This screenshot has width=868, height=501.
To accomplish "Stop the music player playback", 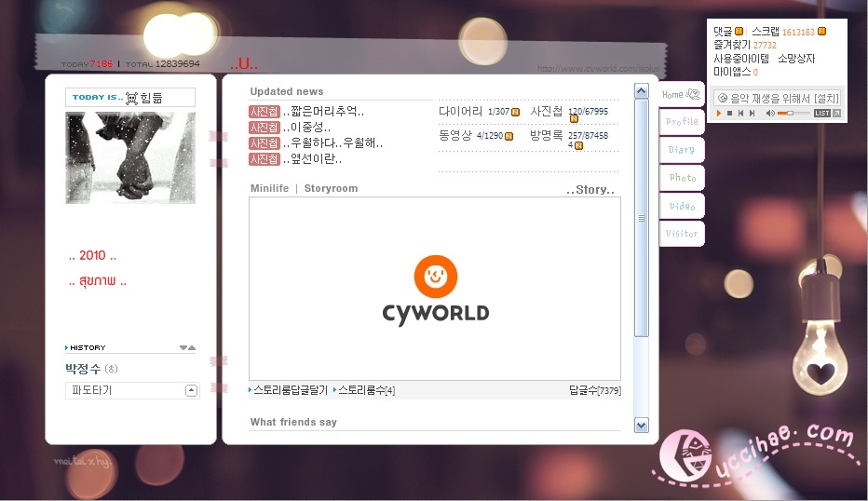I will [x=729, y=113].
